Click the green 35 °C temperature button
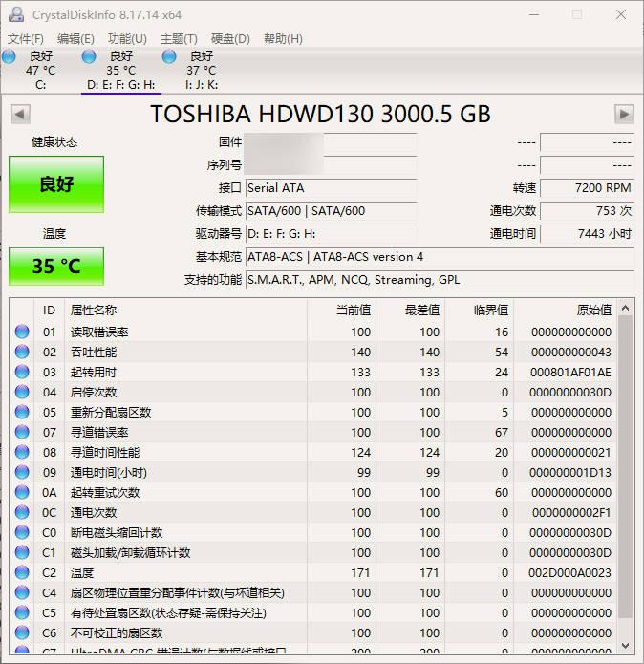This screenshot has width=644, height=664. point(56,267)
